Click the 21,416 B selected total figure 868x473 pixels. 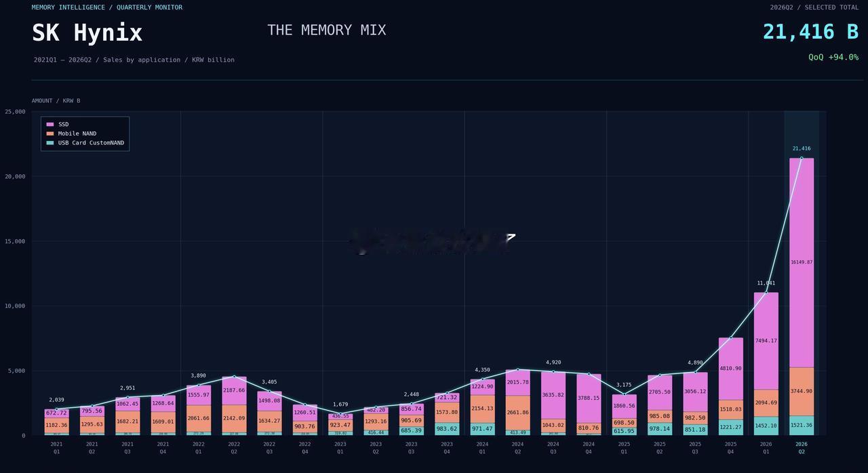[810, 32]
